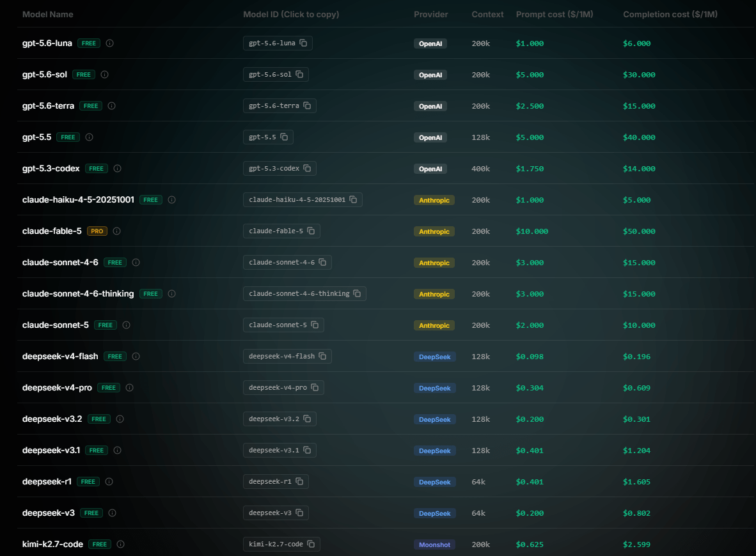Click the claude-sonnet-4-6 model ID box
This screenshot has width=756, height=556.
pyautogui.click(x=287, y=263)
